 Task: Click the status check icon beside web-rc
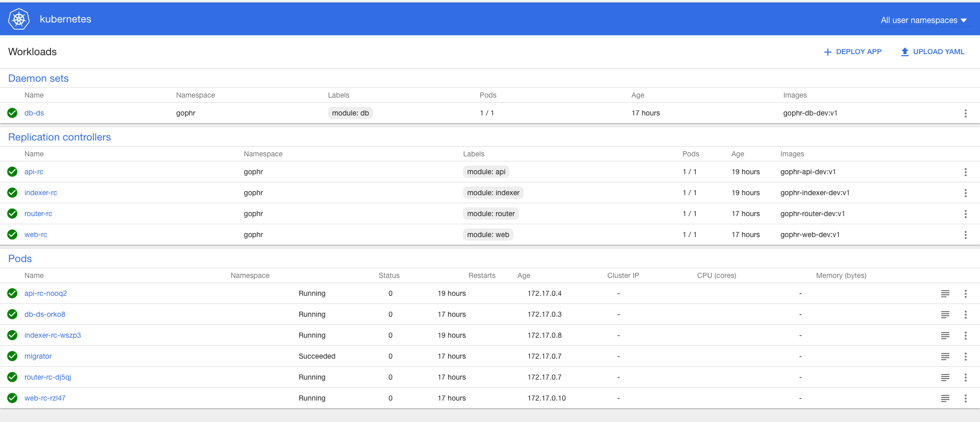[x=12, y=235]
